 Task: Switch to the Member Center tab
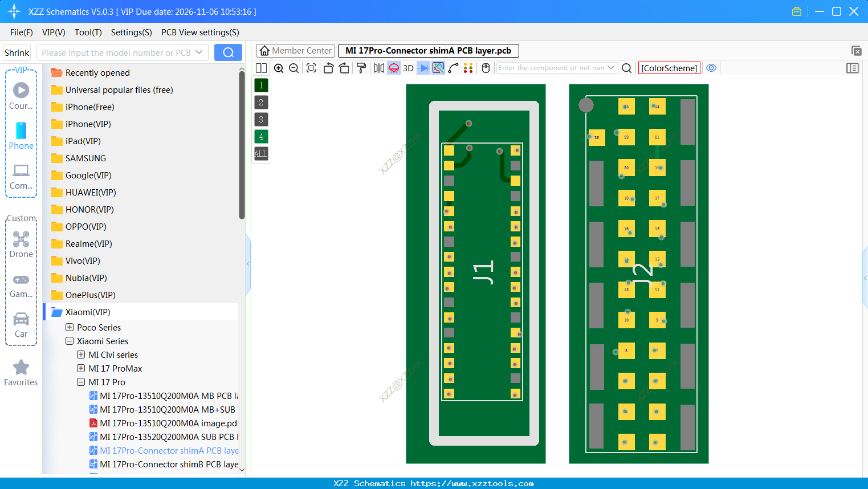pos(296,51)
